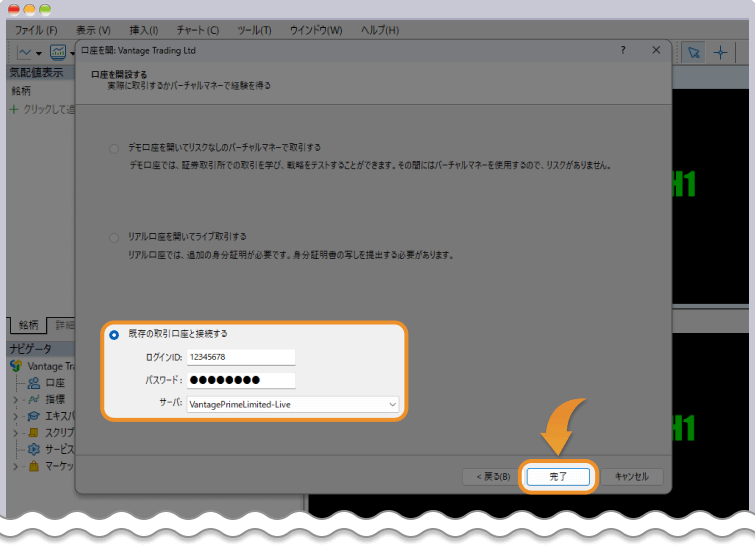Click the クリックして追加 add symbol row

coord(42,109)
